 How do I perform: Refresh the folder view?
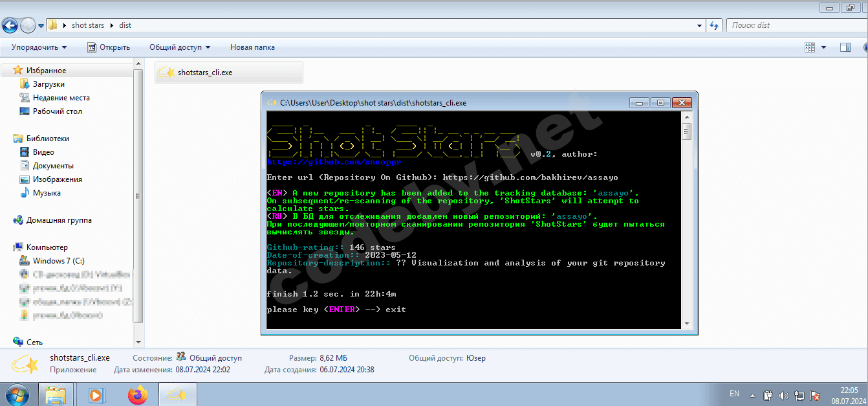[x=714, y=25]
